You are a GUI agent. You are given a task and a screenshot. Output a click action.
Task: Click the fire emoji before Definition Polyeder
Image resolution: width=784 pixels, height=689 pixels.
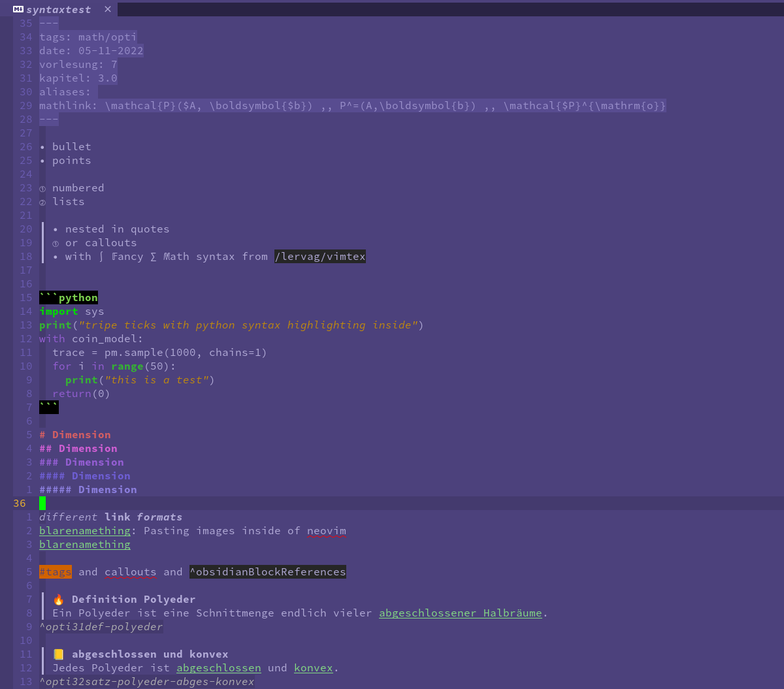coord(59,599)
